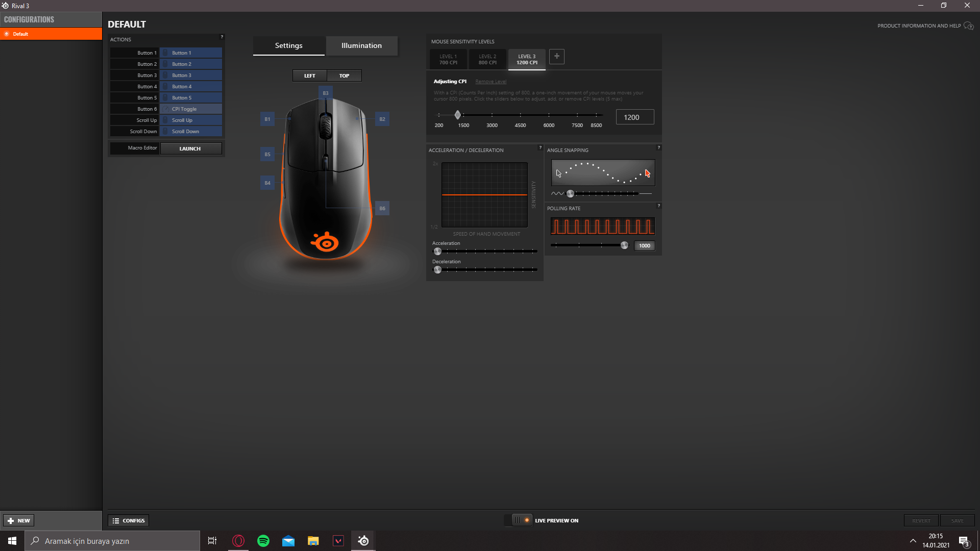The width and height of the screenshot is (980, 551).
Task: Click the plus icon to add CPI level
Action: point(556,57)
